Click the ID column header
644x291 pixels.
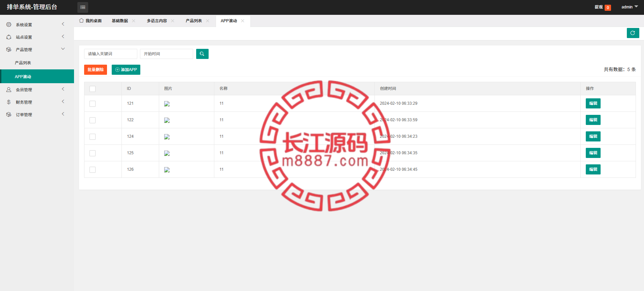[x=129, y=89]
